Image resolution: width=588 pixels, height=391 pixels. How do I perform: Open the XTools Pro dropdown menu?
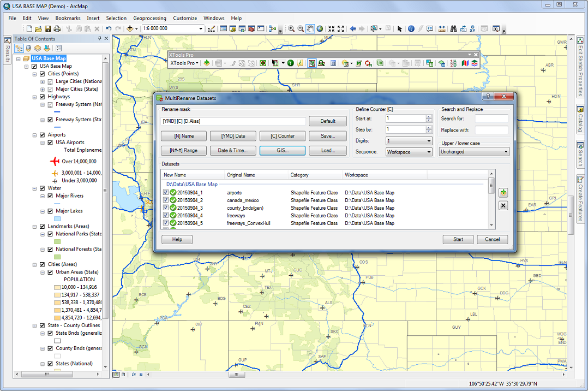(x=184, y=63)
